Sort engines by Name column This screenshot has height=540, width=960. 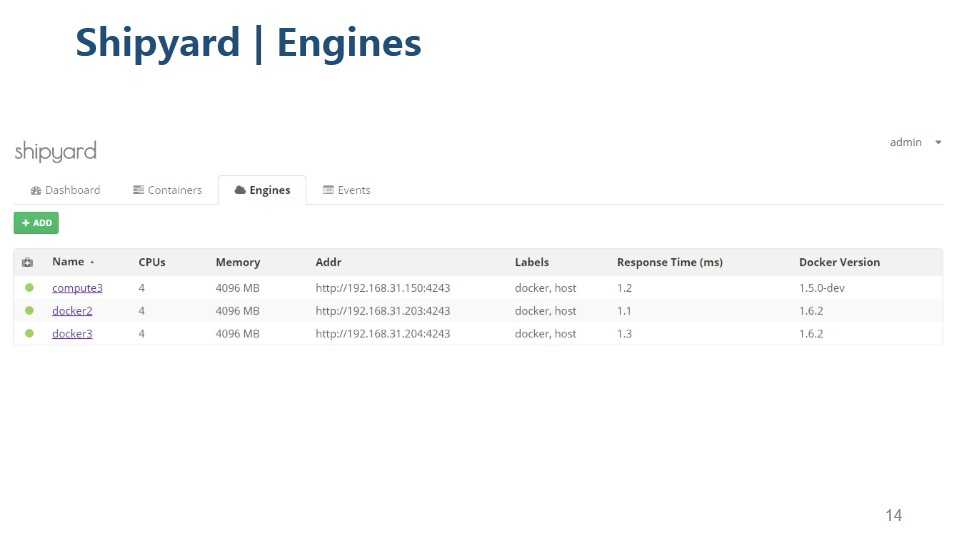(x=73, y=261)
